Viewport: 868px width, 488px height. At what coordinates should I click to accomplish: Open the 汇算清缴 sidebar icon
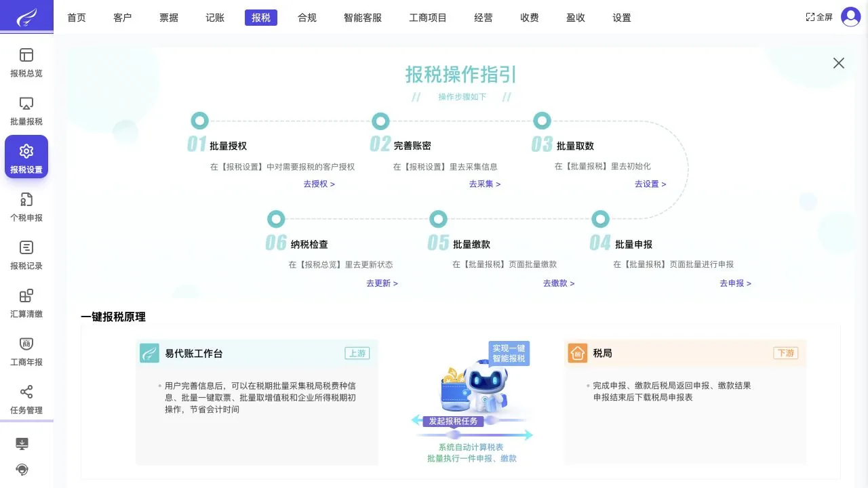26,296
